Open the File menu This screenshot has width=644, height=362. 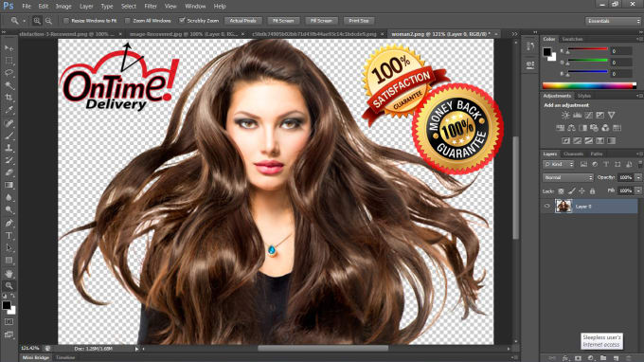(x=27, y=7)
